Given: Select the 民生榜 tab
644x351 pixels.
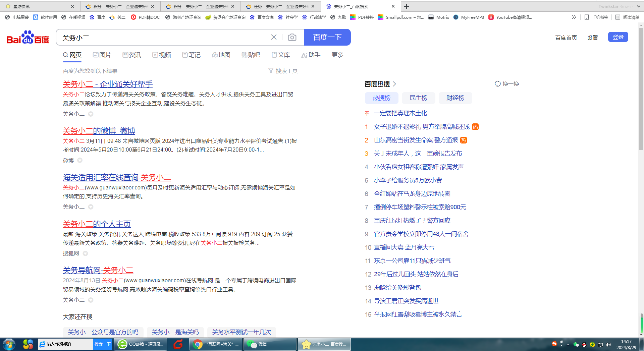Looking at the screenshot, I should pos(419,98).
